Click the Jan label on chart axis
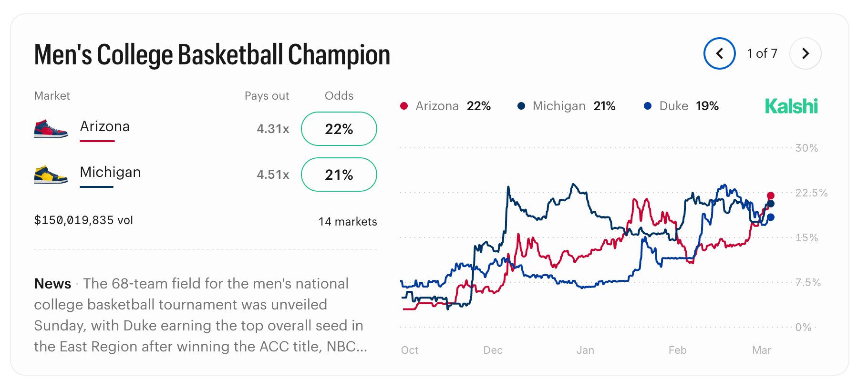Viewport: 868px width, 391px height. coord(585,350)
